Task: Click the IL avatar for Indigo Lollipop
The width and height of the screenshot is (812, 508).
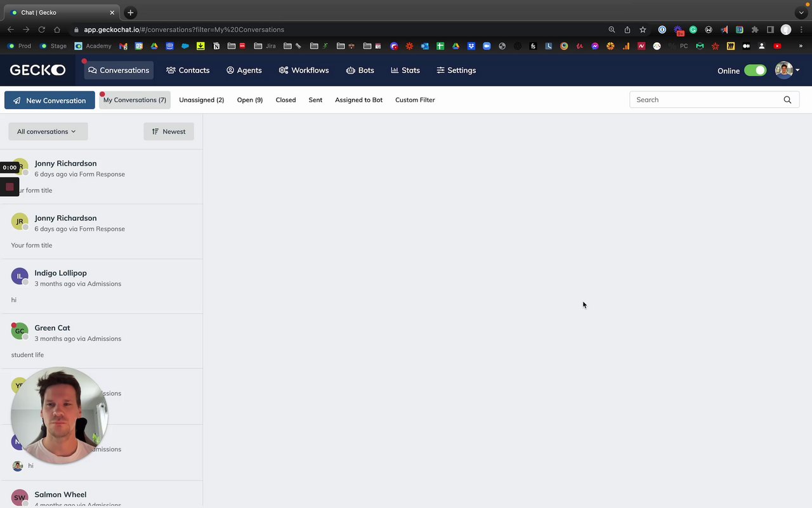Action: pos(20,276)
